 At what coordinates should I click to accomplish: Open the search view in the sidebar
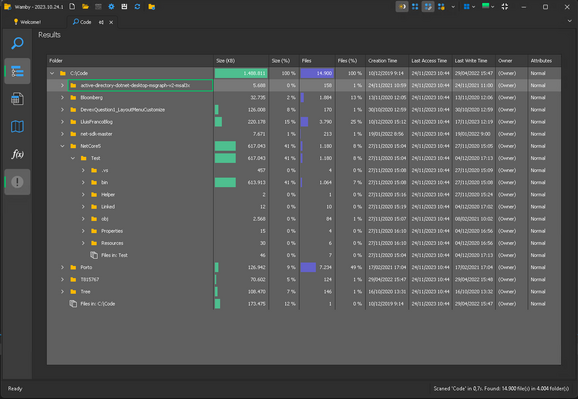click(x=17, y=43)
